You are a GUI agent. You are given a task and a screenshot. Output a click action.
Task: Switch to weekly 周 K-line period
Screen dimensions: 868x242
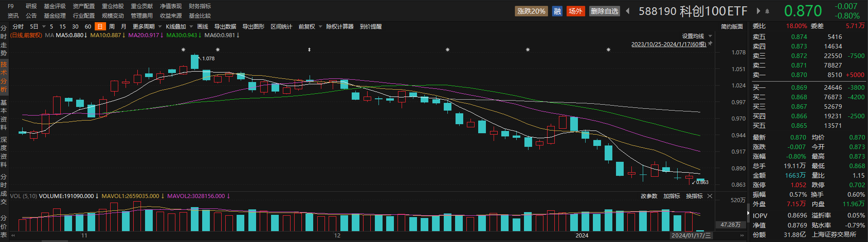112,27
